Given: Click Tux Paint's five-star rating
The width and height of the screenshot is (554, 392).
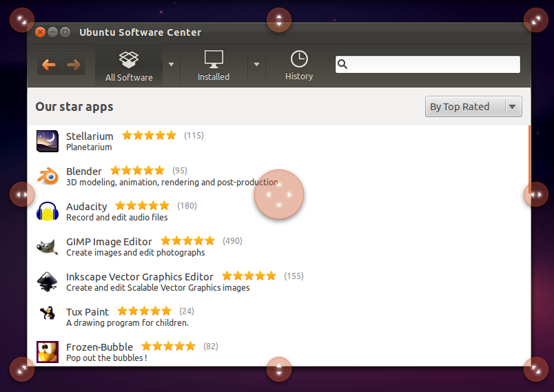Looking at the screenshot, I should [144, 311].
